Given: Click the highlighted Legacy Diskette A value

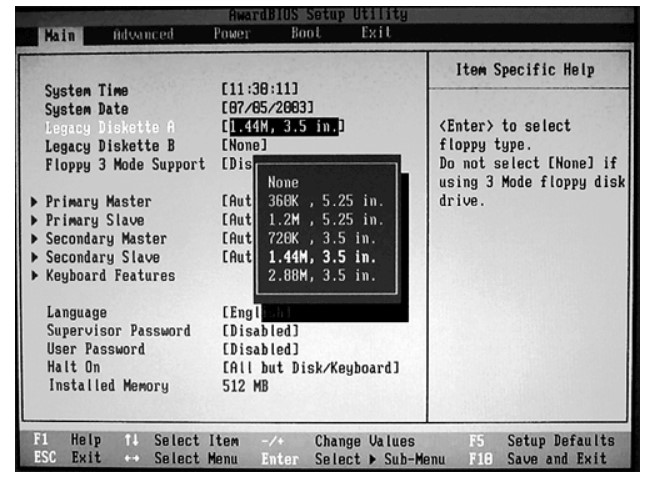Looking at the screenshot, I should (283, 126).
